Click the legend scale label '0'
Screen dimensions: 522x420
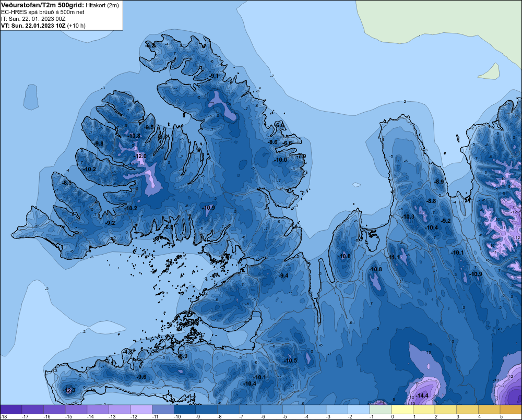click(393, 417)
